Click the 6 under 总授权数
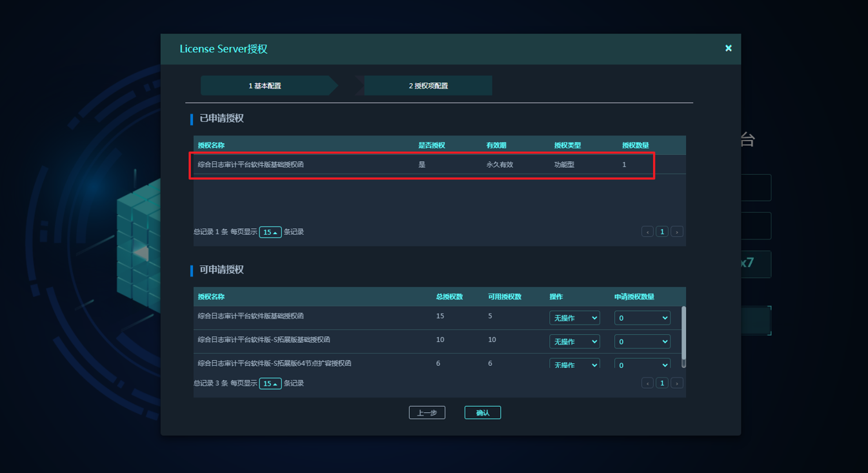 click(438, 363)
